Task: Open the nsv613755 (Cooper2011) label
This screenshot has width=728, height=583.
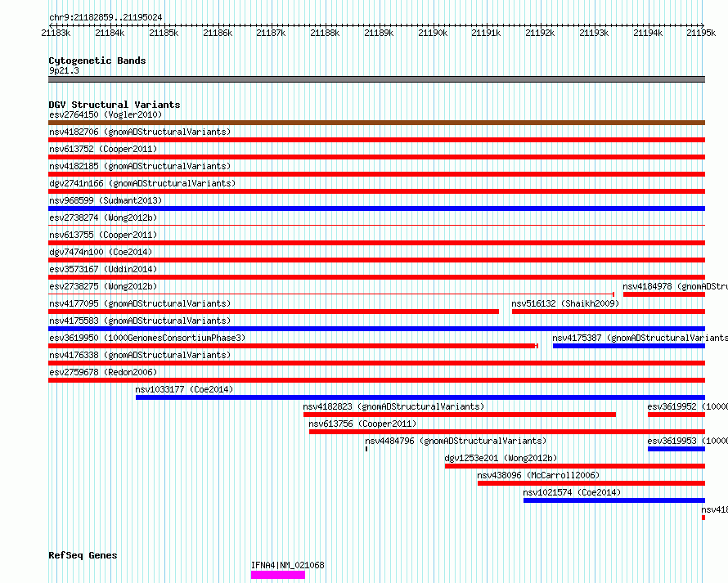Action: point(103,235)
